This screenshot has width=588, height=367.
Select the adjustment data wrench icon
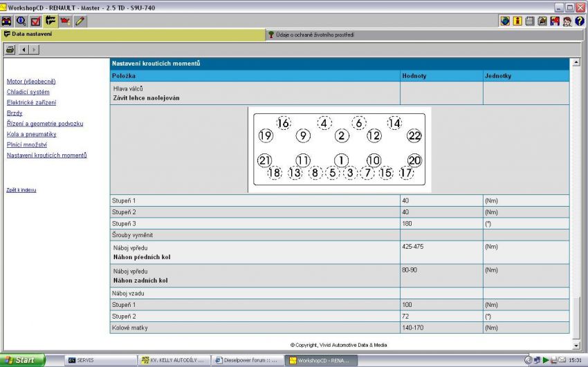click(50, 21)
